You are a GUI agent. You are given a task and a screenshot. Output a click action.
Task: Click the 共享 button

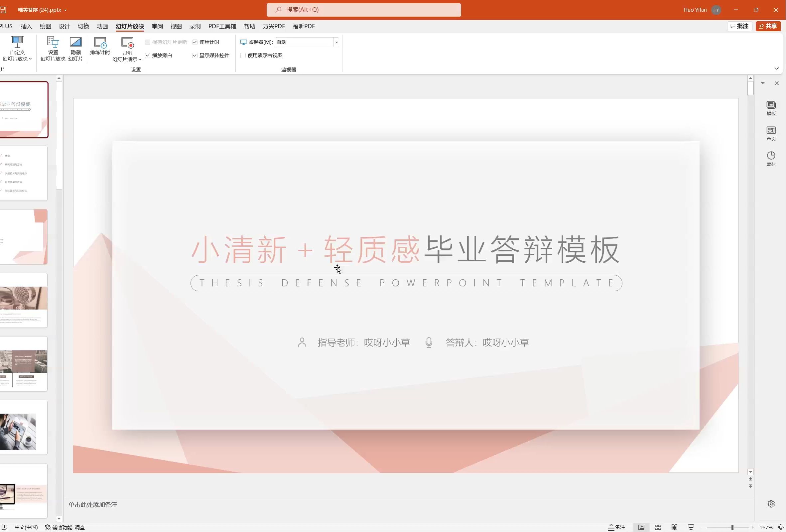point(768,26)
